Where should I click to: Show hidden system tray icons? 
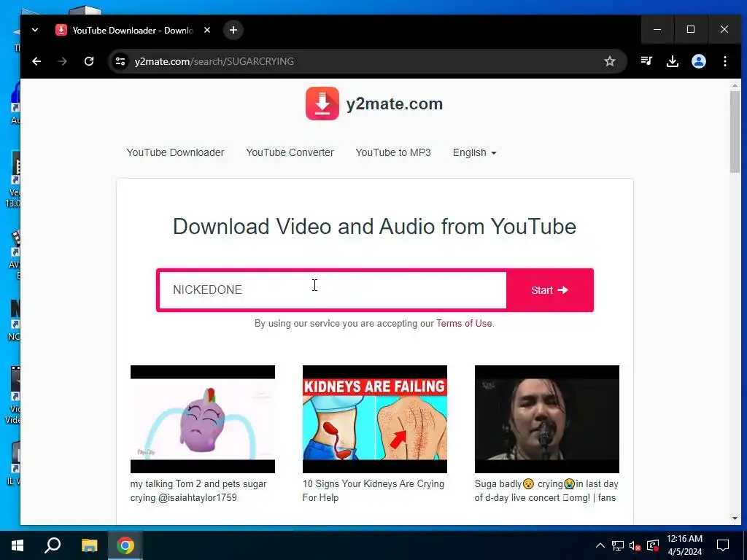click(x=600, y=545)
